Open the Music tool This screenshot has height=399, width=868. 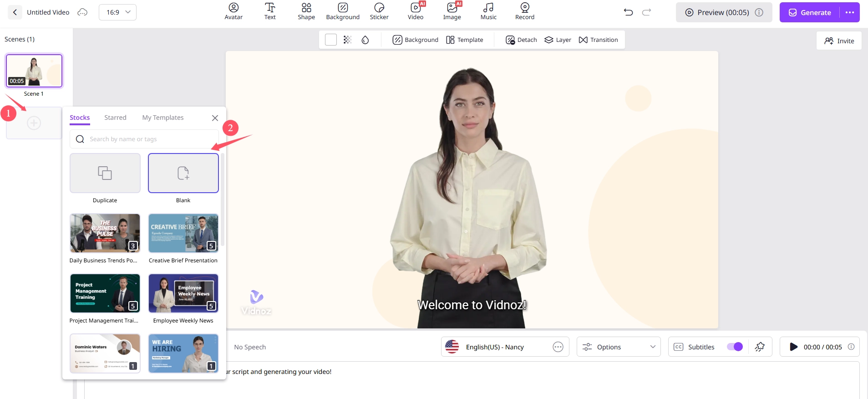(488, 11)
